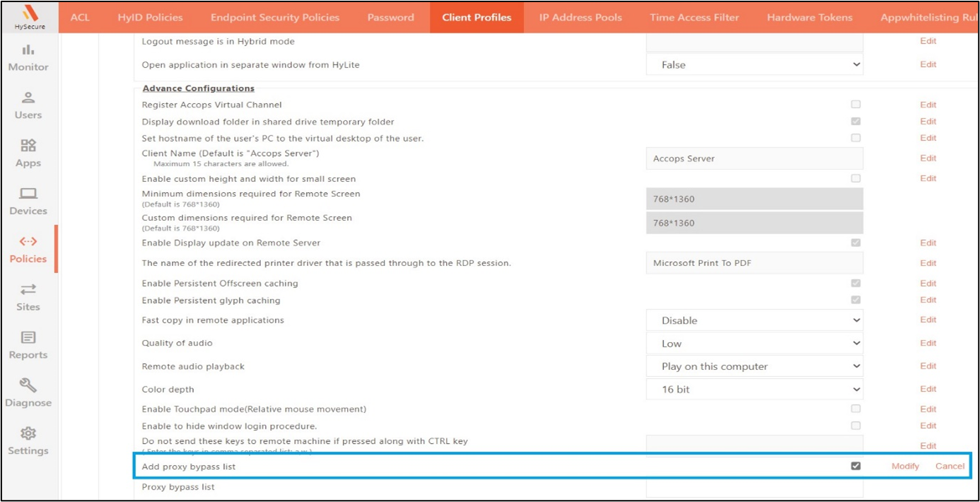The image size is (980, 502).
Task: Uncheck the Add proxy bypass list checkbox
Action: coord(856,466)
